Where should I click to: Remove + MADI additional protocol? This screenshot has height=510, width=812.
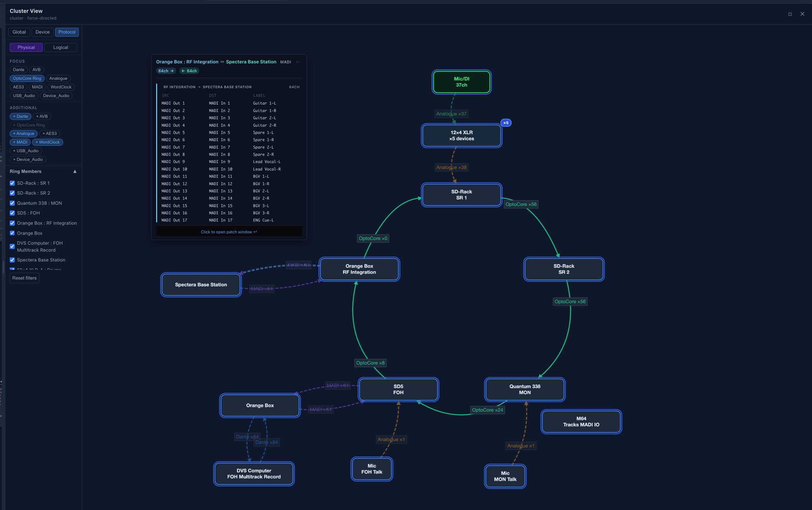(20, 142)
